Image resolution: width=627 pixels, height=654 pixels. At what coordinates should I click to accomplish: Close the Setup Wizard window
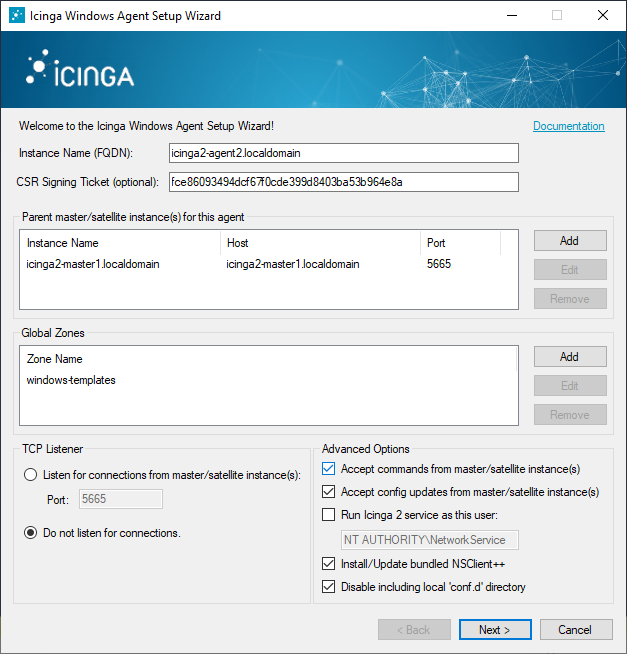coord(603,15)
